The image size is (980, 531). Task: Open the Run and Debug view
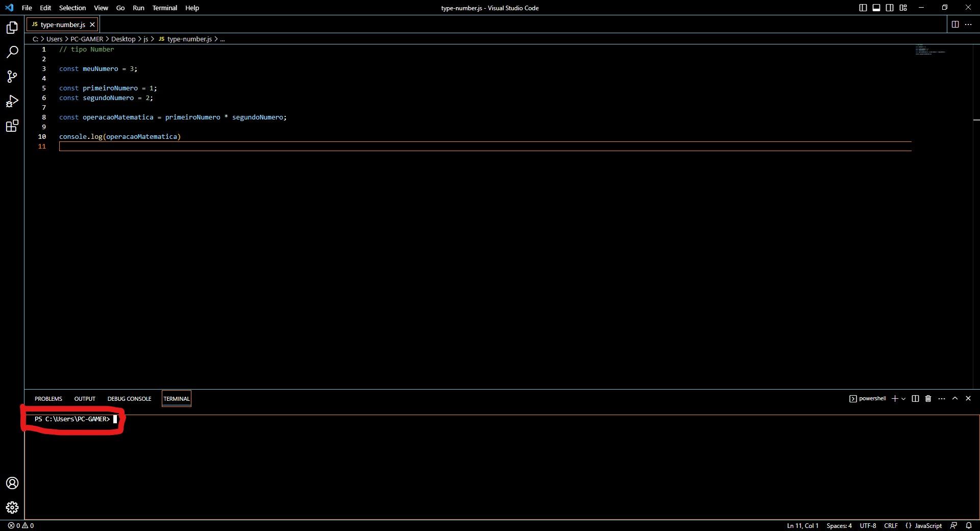(x=12, y=101)
